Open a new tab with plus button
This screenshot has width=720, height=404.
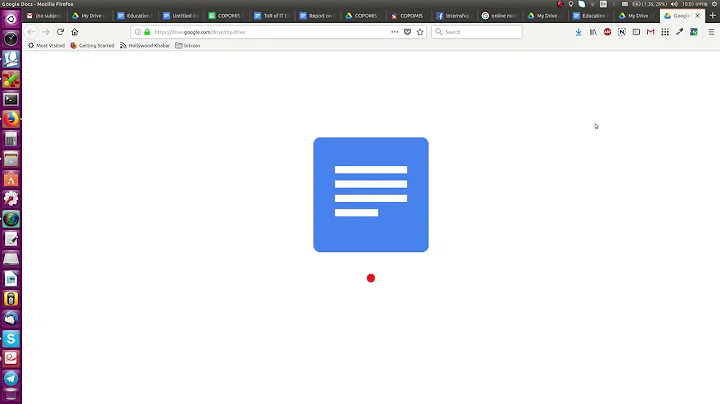coord(713,16)
